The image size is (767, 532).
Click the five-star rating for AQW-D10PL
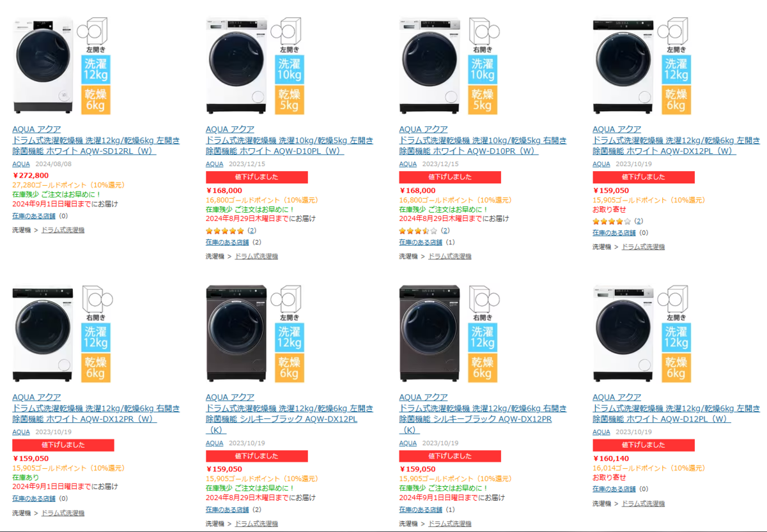(x=224, y=231)
